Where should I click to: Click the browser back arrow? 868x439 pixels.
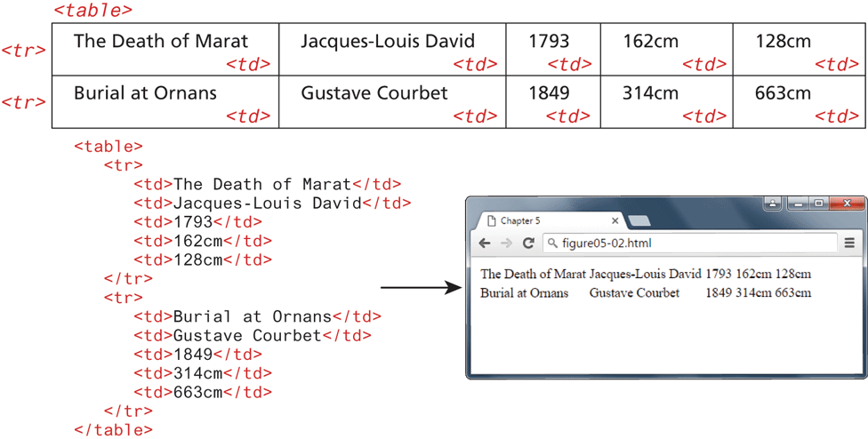click(485, 243)
